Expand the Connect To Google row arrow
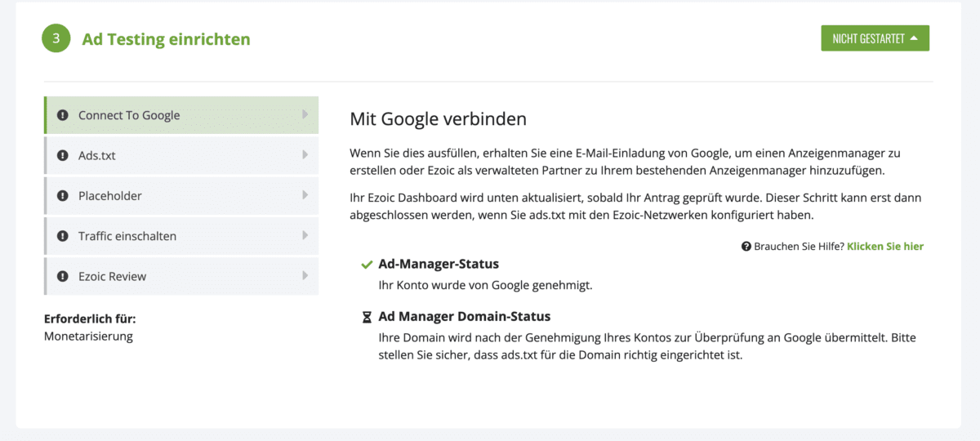 pyautogui.click(x=305, y=114)
